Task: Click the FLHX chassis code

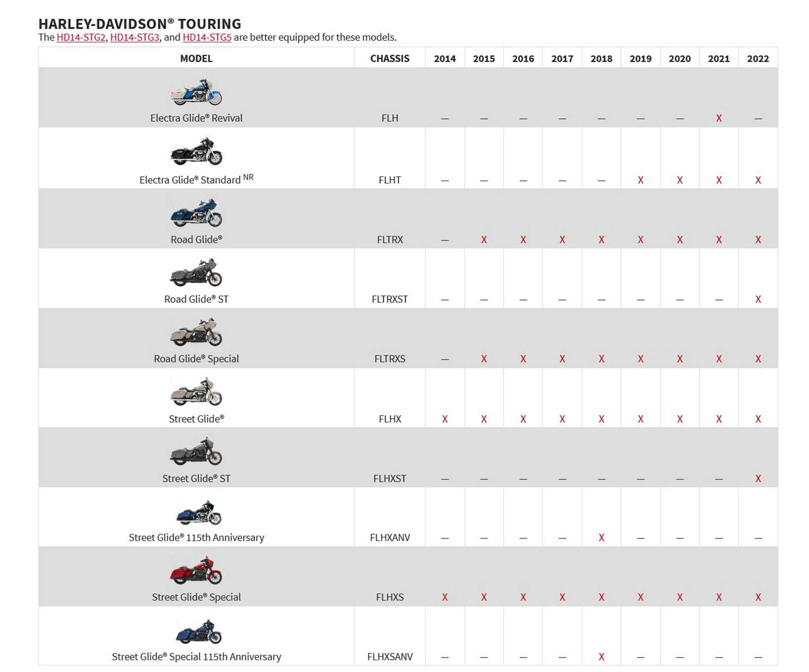Action: coord(390,419)
